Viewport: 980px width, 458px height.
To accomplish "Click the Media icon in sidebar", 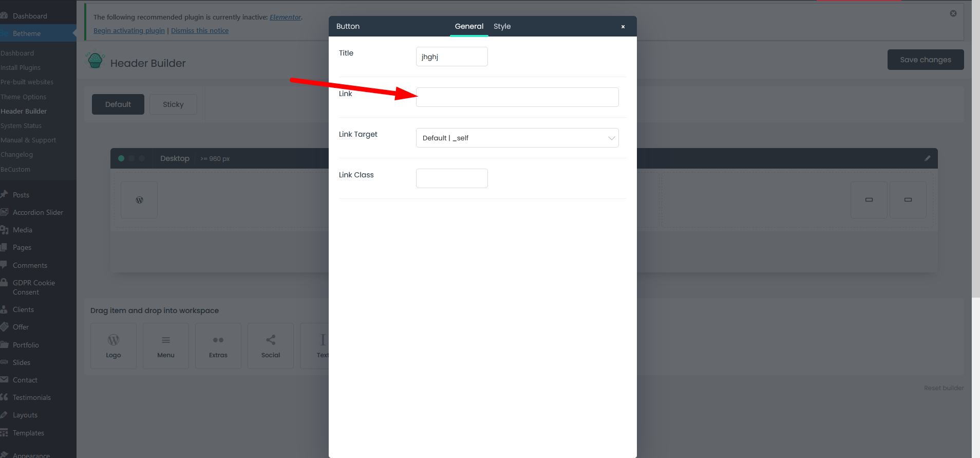I will (x=4, y=230).
